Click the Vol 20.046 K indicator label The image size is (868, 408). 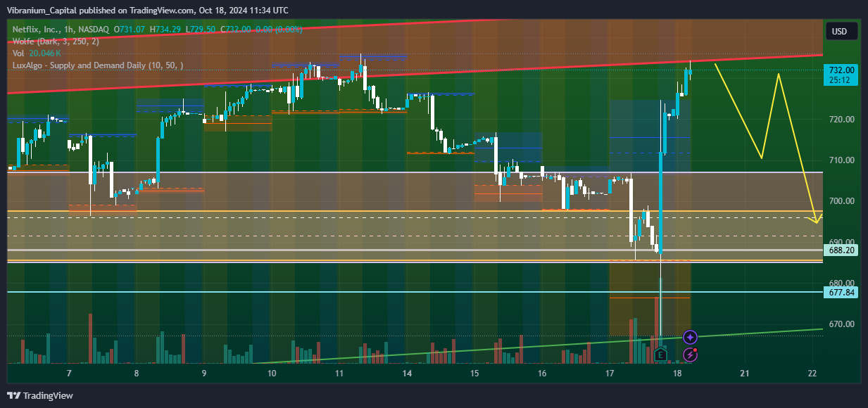click(37, 53)
